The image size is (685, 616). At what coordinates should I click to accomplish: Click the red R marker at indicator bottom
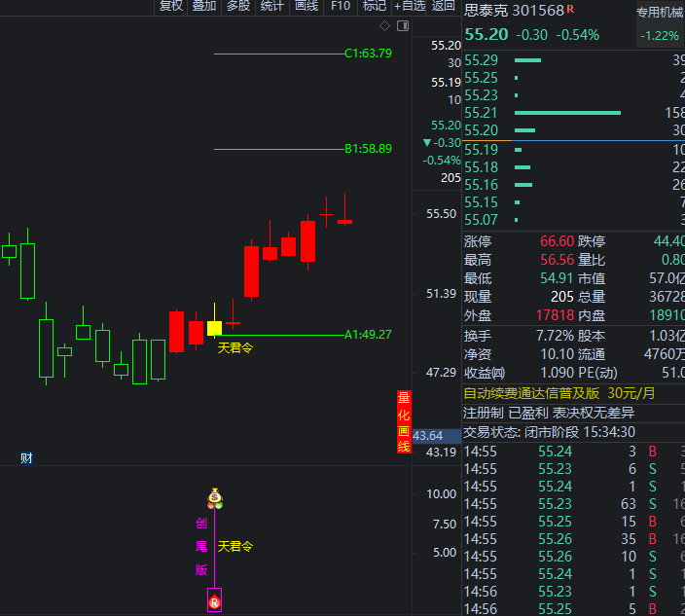pos(214,602)
